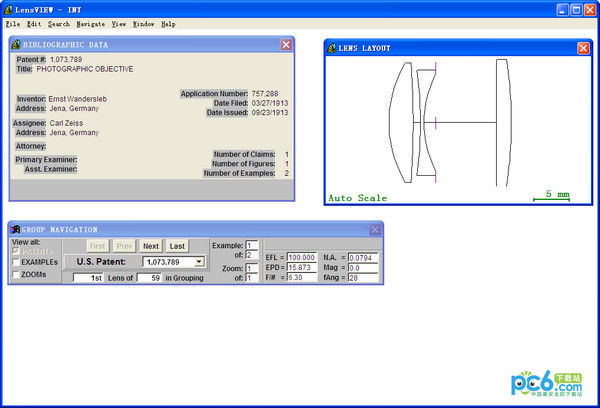This screenshot has width=600, height=408.
Task: Enable the ZOOMs checkbox
Action: tap(16, 274)
